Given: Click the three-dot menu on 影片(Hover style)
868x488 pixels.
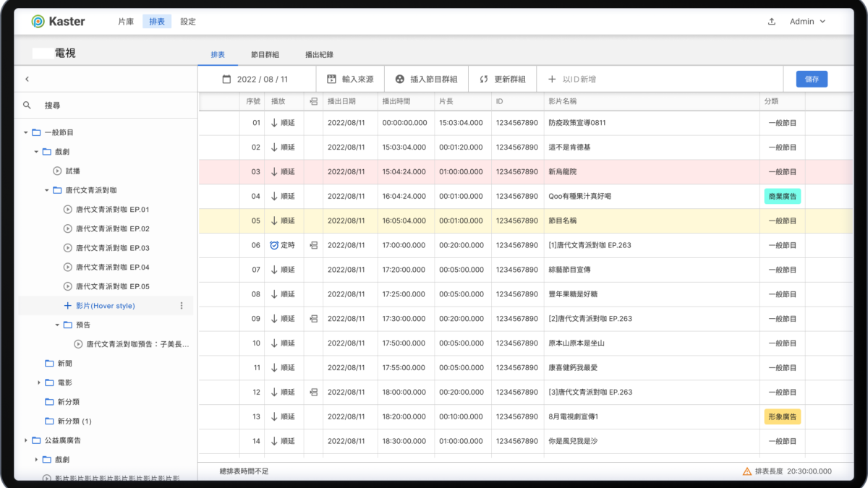Looking at the screenshot, I should pyautogui.click(x=182, y=306).
